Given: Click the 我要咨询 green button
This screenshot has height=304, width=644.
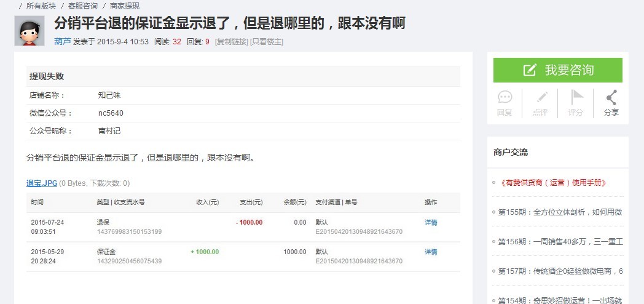Looking at the screenshot, I should click(x=558, y=70).
